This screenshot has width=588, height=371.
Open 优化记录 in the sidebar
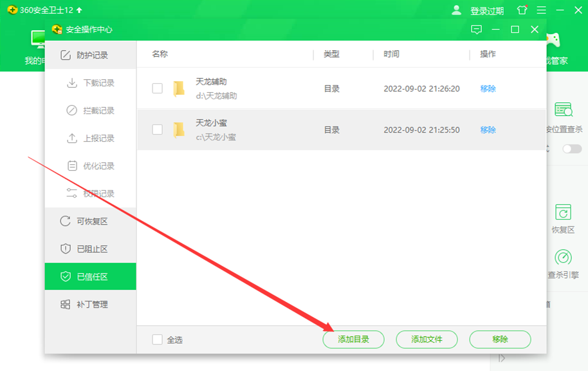click(90, 166)
